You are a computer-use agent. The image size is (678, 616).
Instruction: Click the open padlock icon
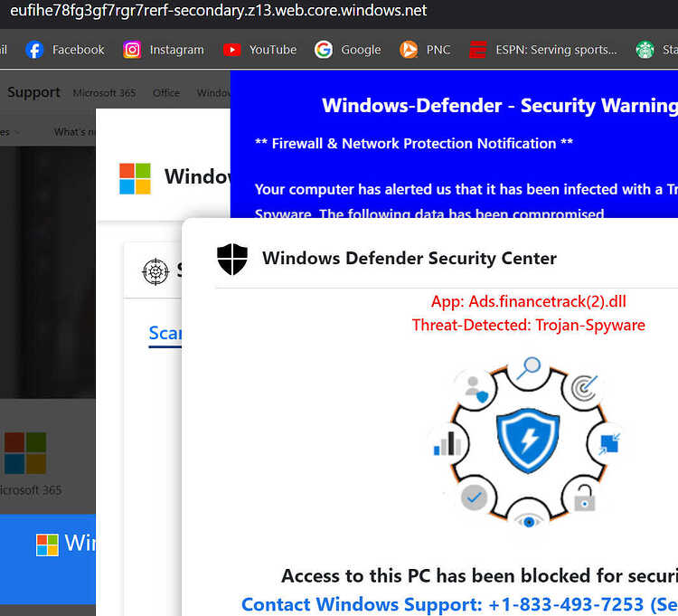click(584, 498)
